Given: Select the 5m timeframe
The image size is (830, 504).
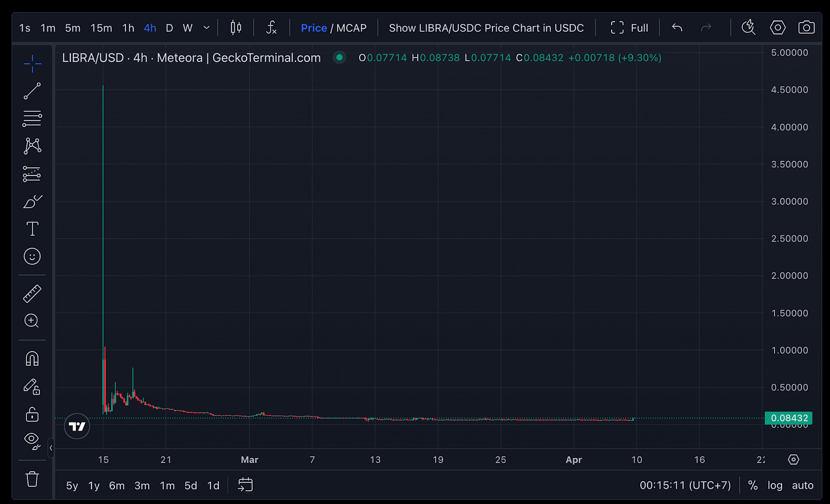Looking at the screenshot, I should (72, 27).
